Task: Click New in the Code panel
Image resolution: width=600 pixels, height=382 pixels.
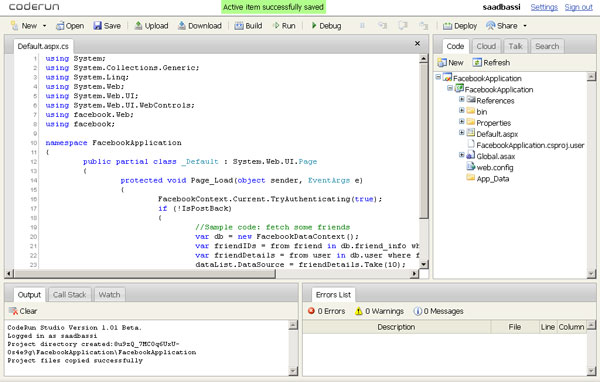Action: click(450, 62)
